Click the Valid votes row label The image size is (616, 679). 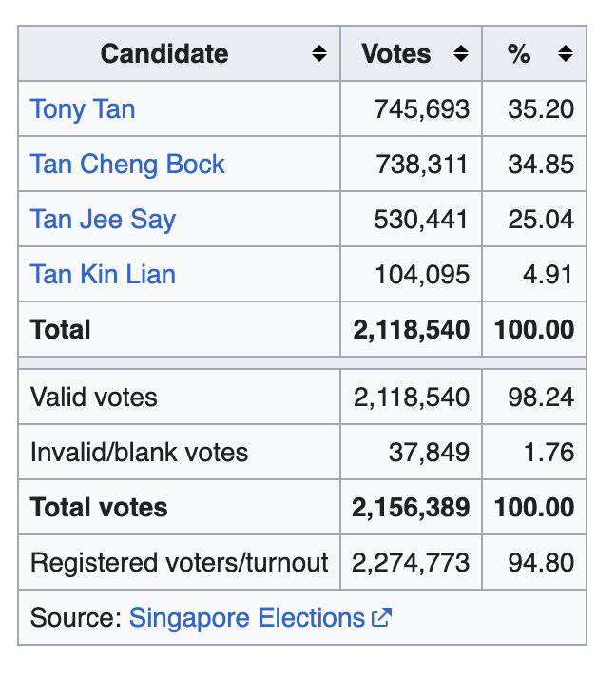pos(93,398)
